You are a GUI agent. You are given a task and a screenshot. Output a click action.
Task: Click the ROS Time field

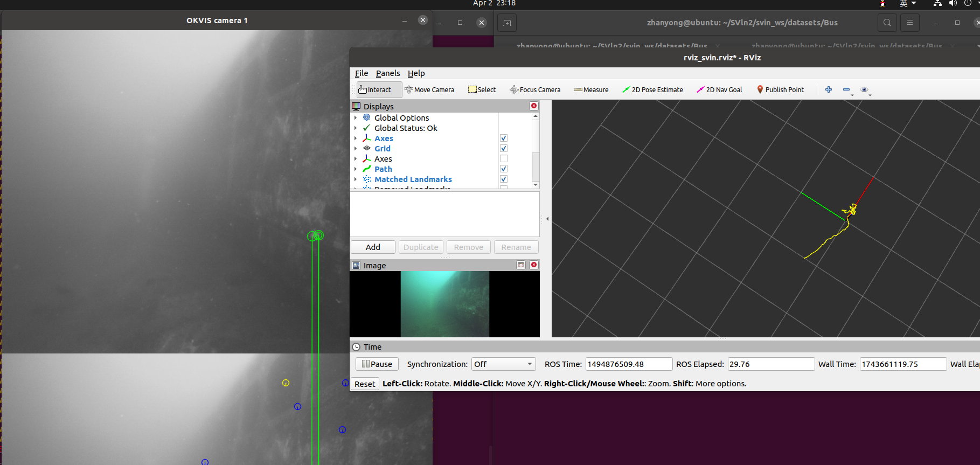pos(629,364)
